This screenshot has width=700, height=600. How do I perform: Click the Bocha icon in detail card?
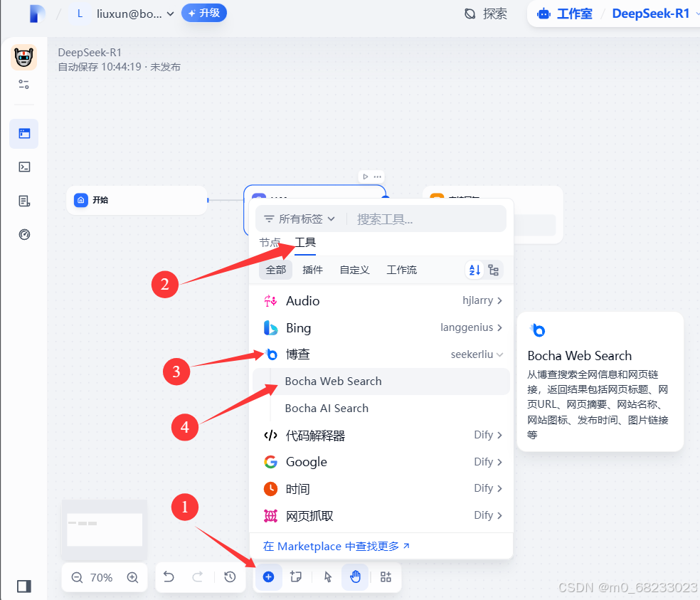click(538, 330)
